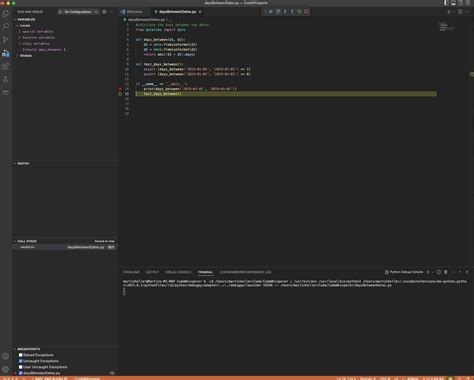The image size is (474, 380).
Task: Open CodeWhisperer Reference Log tab
Action: click(245, 272)
